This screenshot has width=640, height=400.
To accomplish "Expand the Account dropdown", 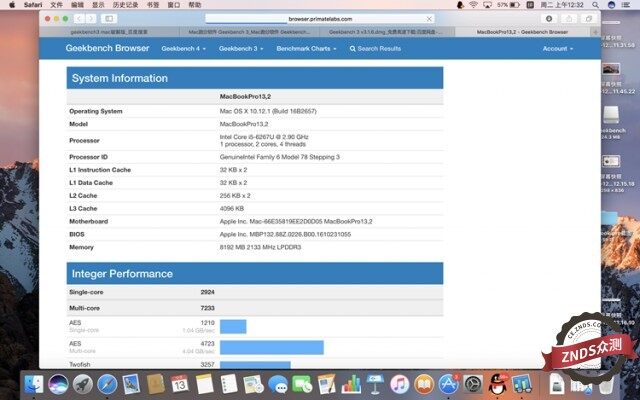I will pyautogui.click(x=558, y=49).
